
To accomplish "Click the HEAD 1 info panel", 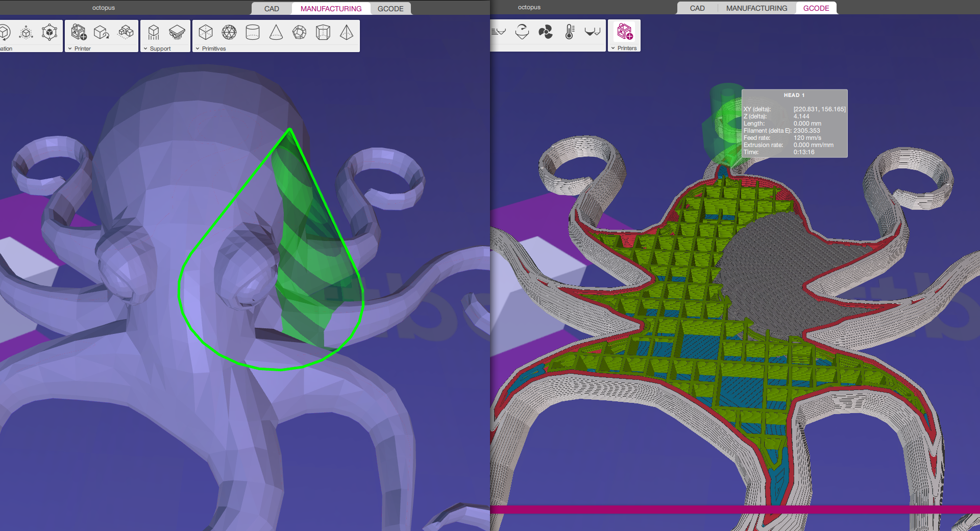I will point(794,123).
